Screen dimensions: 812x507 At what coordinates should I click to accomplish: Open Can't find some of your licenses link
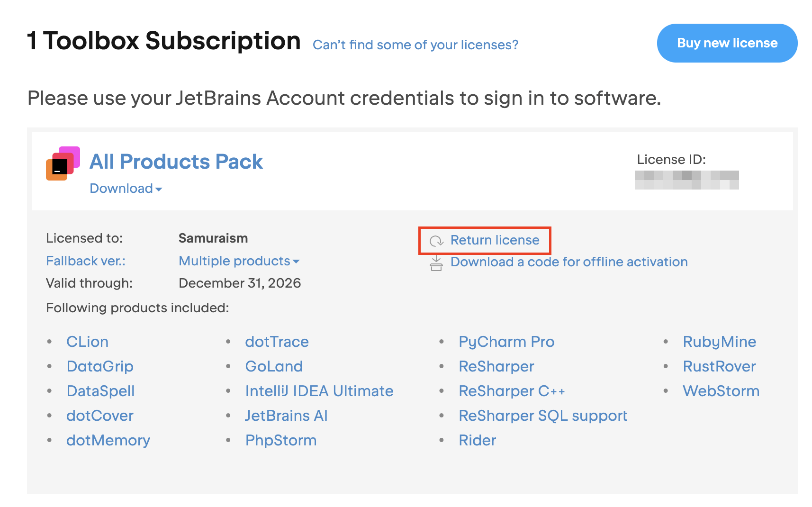pos(415,45)
